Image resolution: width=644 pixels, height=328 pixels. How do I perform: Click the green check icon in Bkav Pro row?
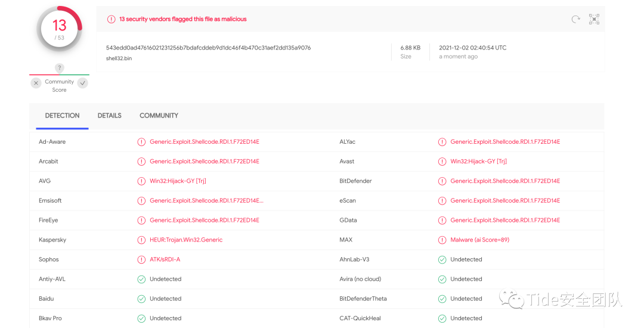tap(141, 318)
